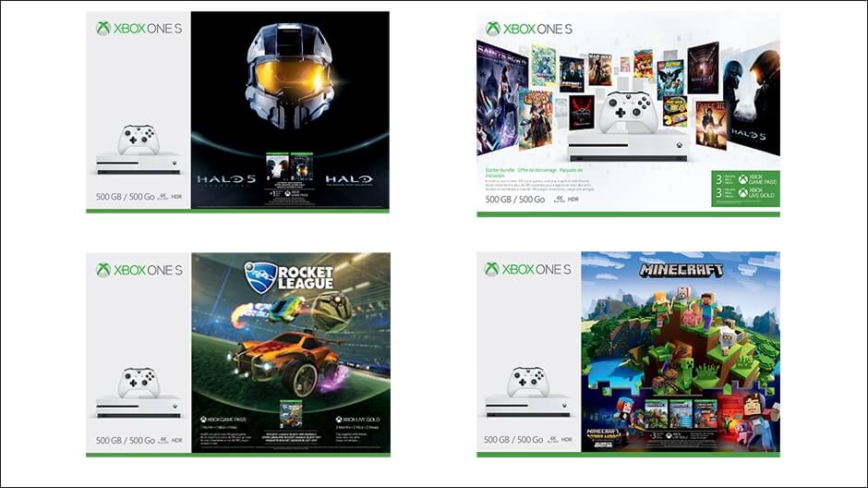
Task: Click the Xbox logo on the Minecraft bundle
Action: 491,269
